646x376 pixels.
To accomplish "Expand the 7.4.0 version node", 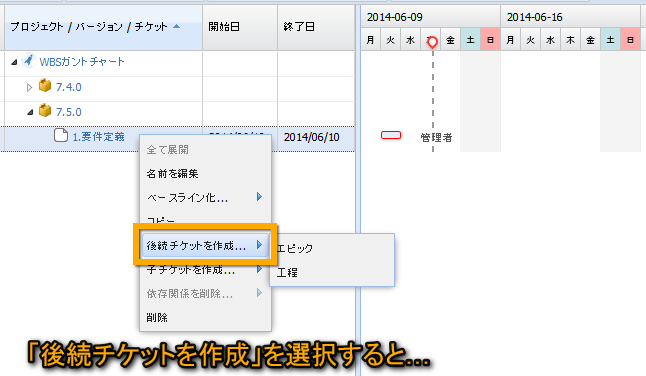I will point(29,87).
